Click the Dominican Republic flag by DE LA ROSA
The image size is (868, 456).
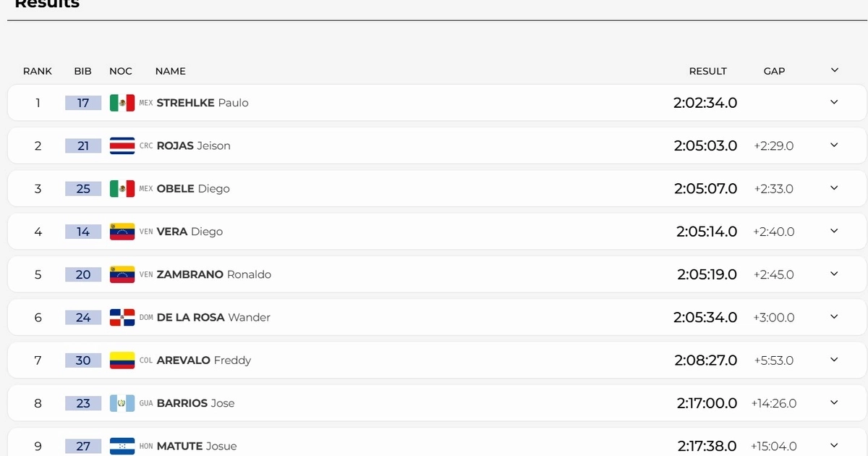122,317
